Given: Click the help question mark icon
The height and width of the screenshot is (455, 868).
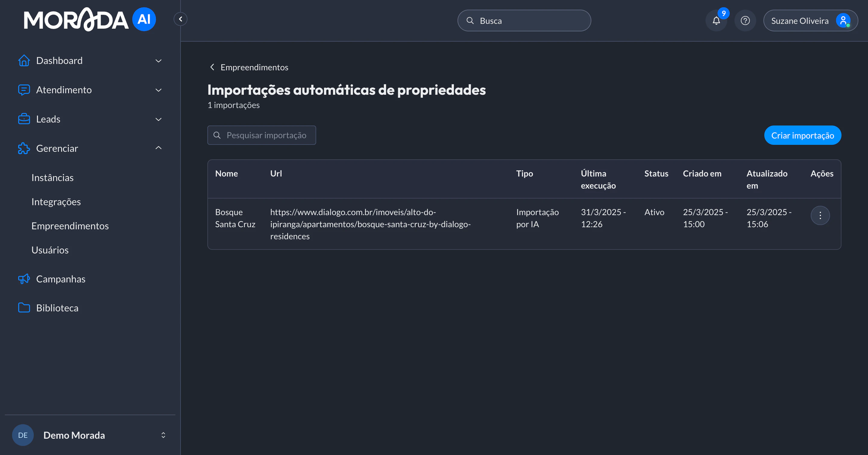Looking at the screenshot, I should click(x=745, y=21).
